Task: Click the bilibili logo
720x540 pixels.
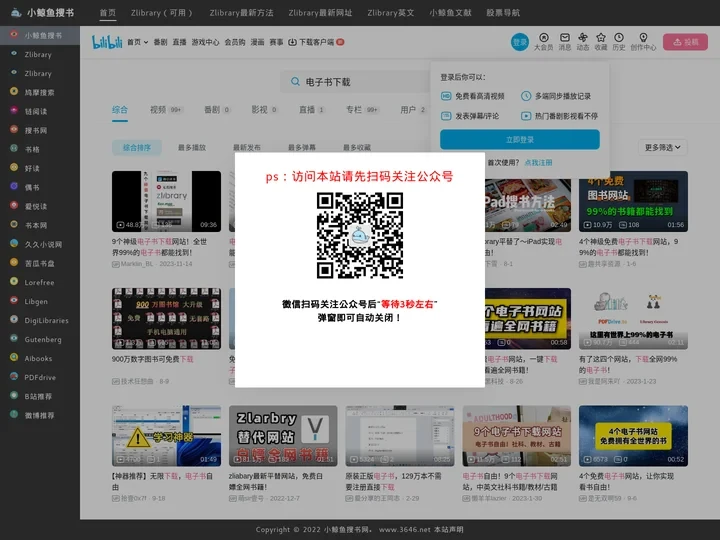Action: click(x=107, y=42)
